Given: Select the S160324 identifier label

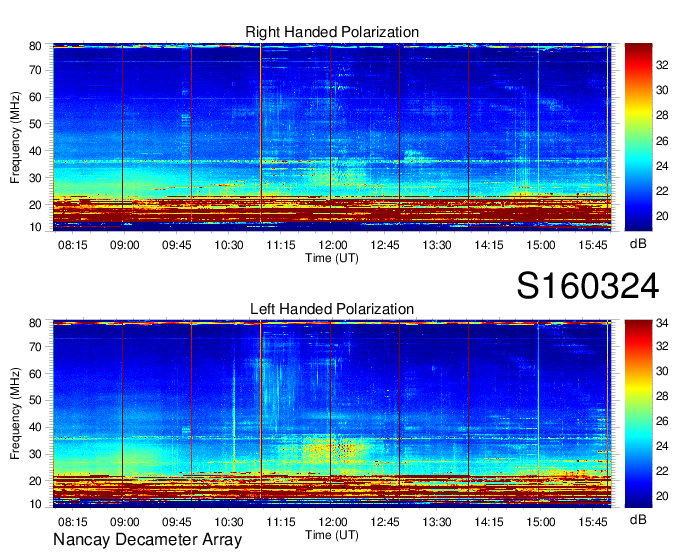Looking at the screenshot, I should coord(588,286).
